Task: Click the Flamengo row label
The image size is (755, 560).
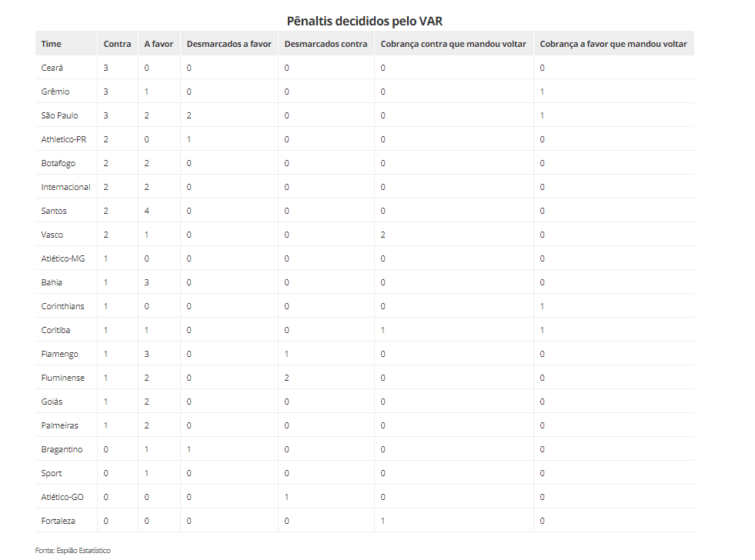Action: pos(60,354)
